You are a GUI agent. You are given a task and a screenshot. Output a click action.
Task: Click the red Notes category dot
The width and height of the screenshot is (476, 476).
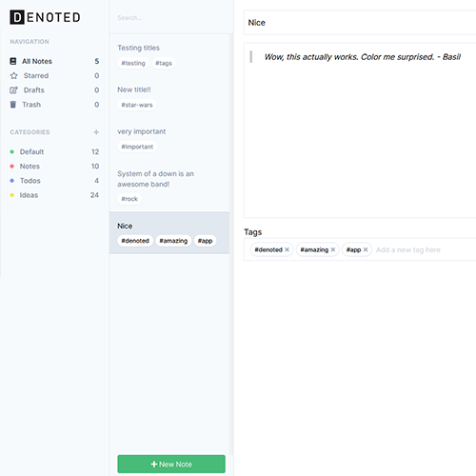coord(11,167)
